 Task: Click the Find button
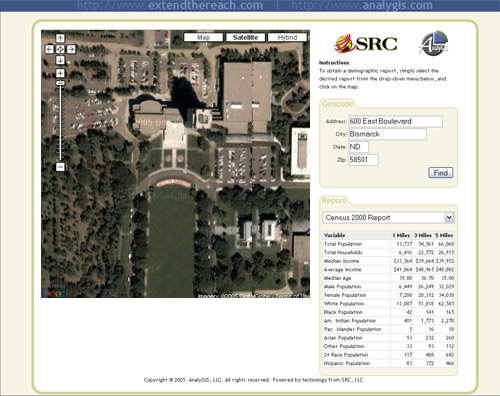coord(440,173)
